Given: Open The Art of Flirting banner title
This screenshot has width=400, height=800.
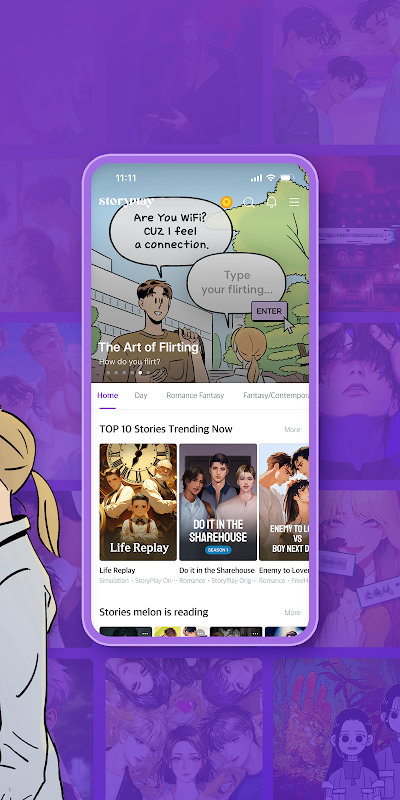Looking at the screenshot, I should (x=148, y=347).
